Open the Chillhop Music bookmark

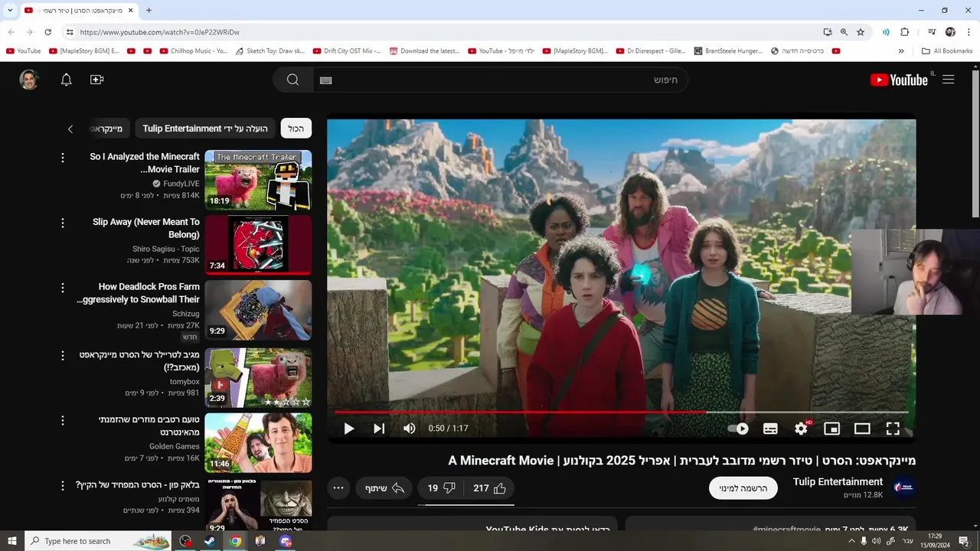(194, 51)
